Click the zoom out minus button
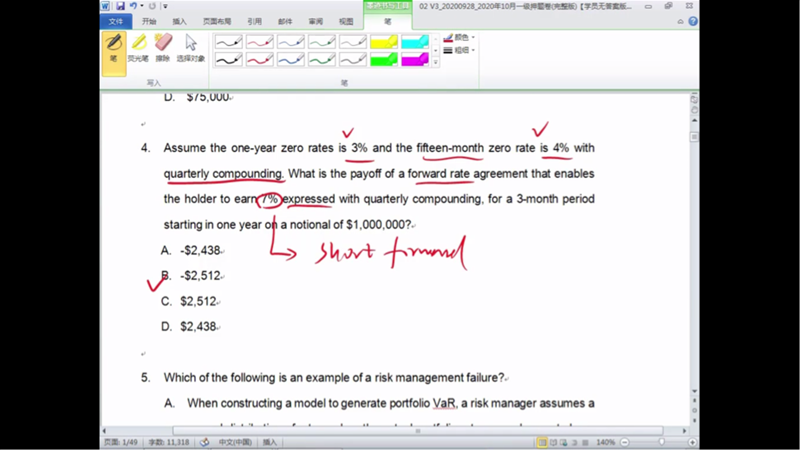This screenshot has height=450, width=800. 624,442
